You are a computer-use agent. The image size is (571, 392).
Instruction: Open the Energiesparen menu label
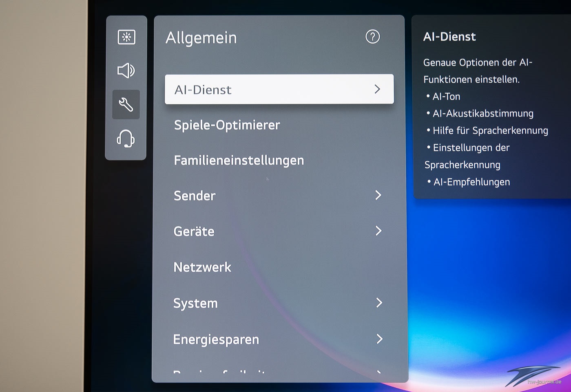[216, 339]
